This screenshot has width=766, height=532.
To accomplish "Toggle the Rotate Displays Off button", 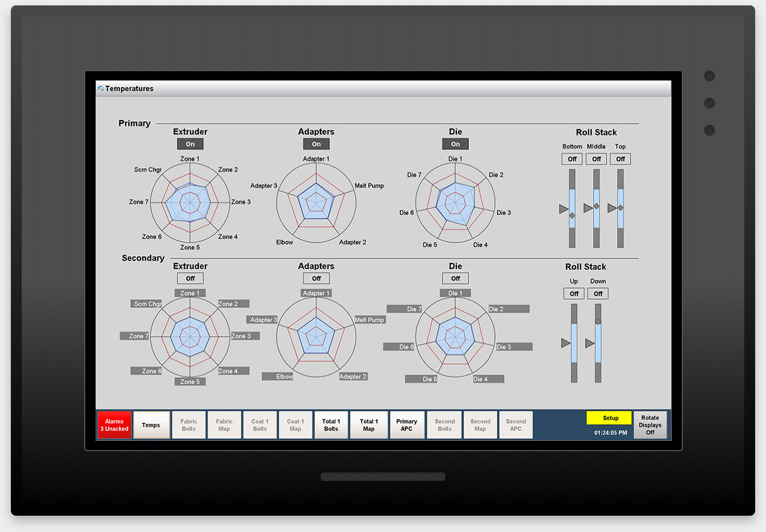I will click(x=650, y=425).
